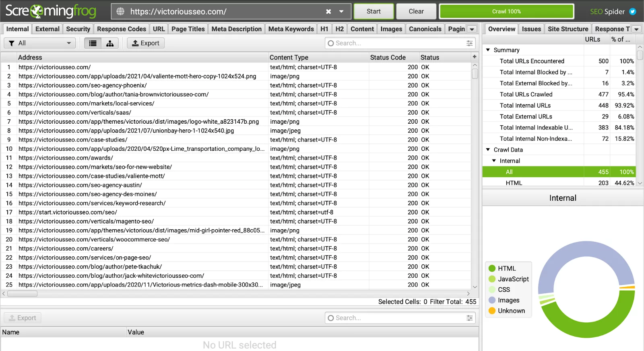Viewport: 644px width, 351px height.
Task: Open the External tab
Action: click(47, 29)
